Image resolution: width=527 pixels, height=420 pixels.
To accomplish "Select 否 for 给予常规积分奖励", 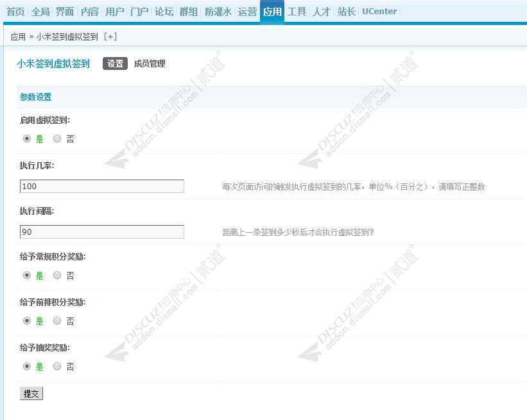I will point(57,275).
